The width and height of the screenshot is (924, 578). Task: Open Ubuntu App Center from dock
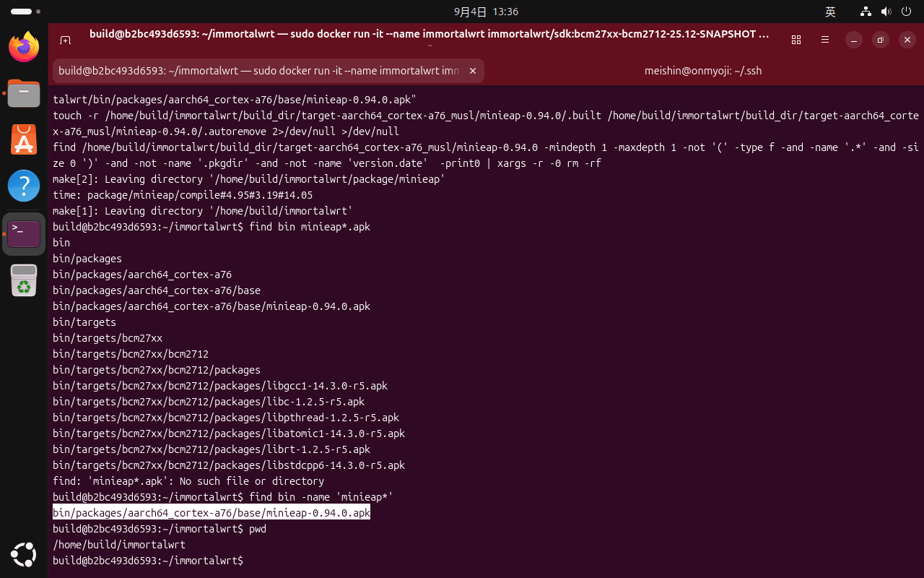(24, 139)
